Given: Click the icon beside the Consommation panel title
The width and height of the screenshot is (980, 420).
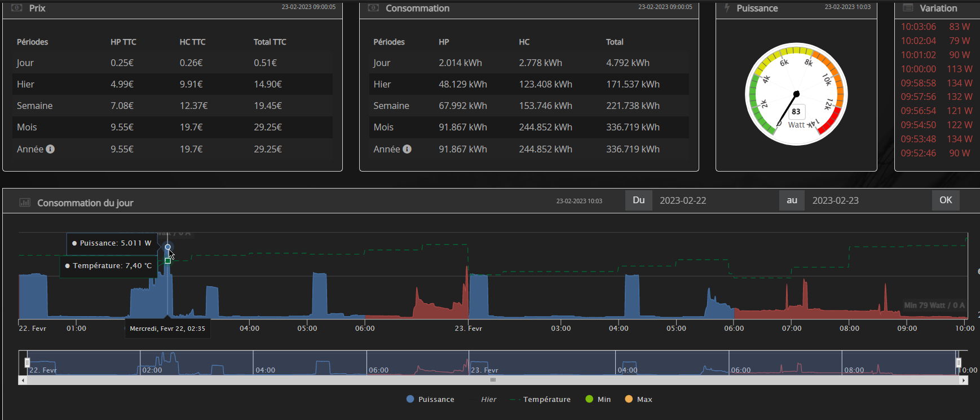Looking at the screenshot, I should coord(373,8).
